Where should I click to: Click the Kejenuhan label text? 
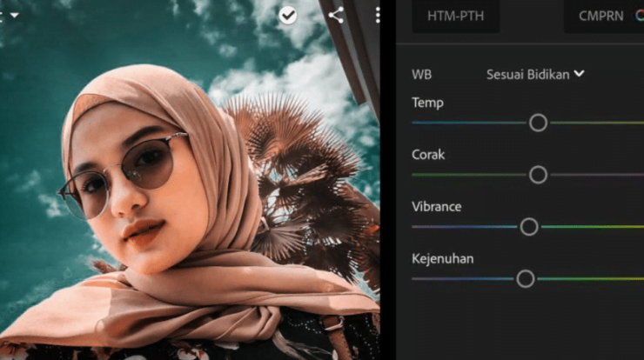[x=443, y=258]
